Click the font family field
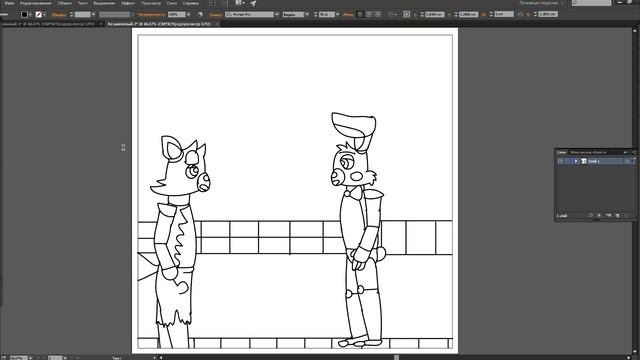 (249, 14)
